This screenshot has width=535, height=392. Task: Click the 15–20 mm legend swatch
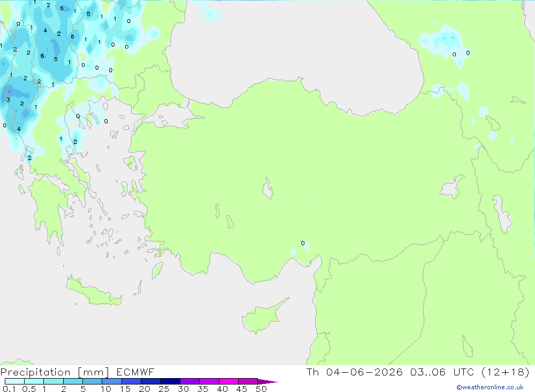point(132,381)
